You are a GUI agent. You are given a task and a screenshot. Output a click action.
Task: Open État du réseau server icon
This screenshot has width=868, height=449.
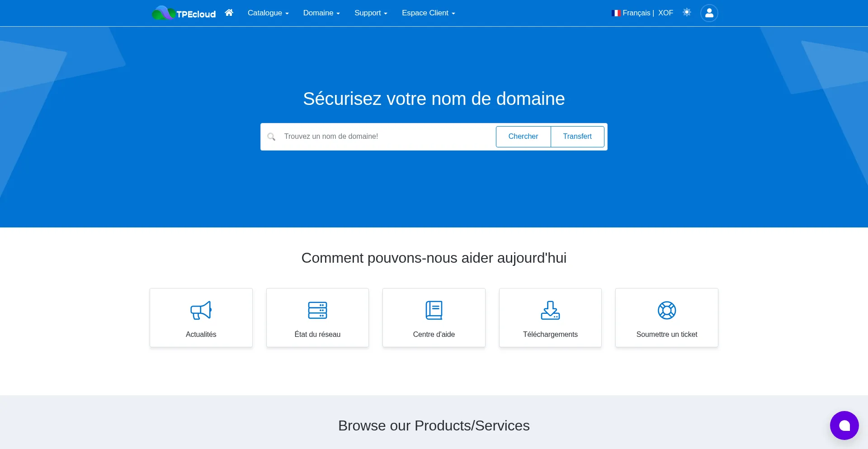click(x=317, y=310)
